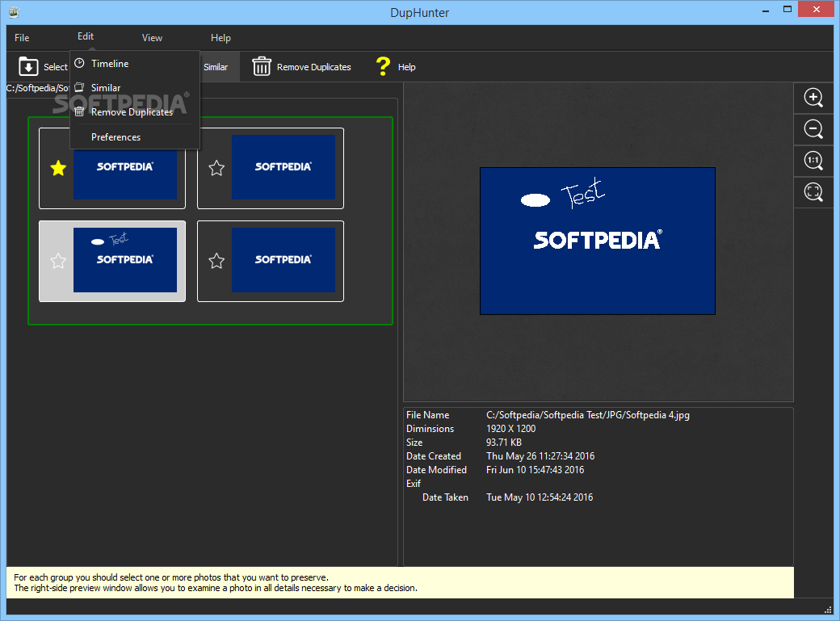This screenshot has width=840, height=621.
Task: Click the Date Modified timestamp value
Action: pos(535,470)
